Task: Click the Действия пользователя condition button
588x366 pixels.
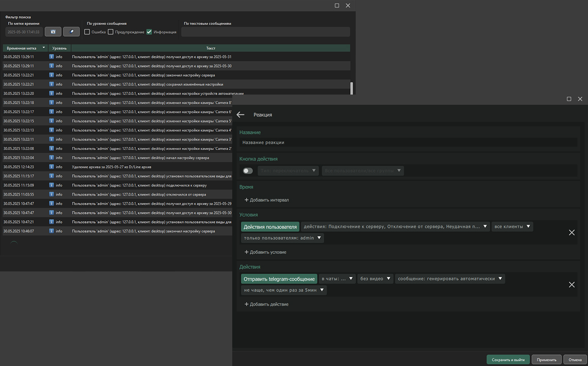Action: pos(270,227)
